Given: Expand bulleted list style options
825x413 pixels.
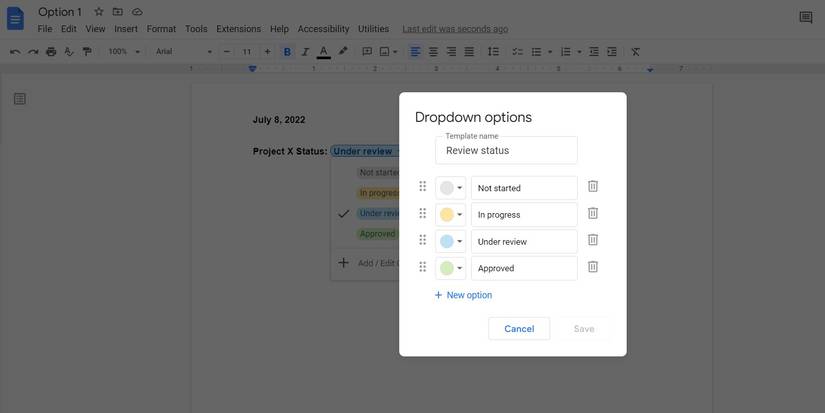Looking at the screenshot, I should 550,52.
